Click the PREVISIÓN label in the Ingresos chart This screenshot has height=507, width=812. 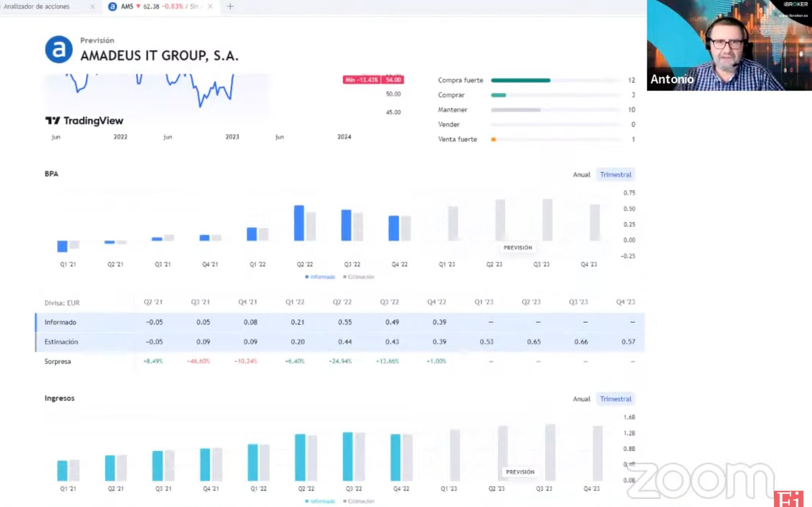(x=520, y=472)
